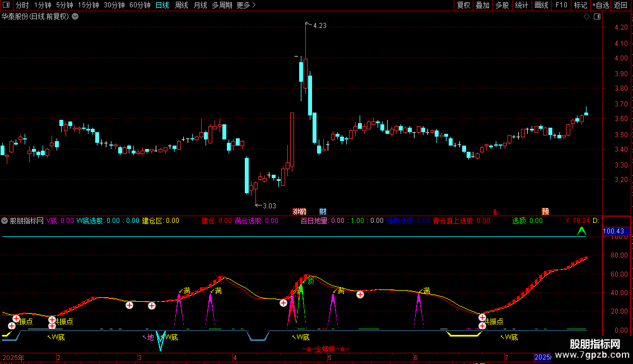
Task: Click the 建仓区: 0.00 value
Action: click(160, 221)
